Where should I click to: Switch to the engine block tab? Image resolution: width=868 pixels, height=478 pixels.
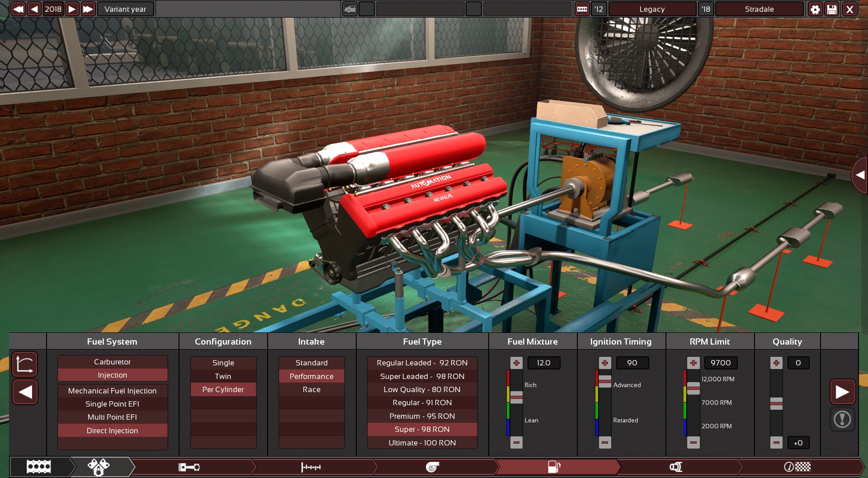tap(39, 467)
